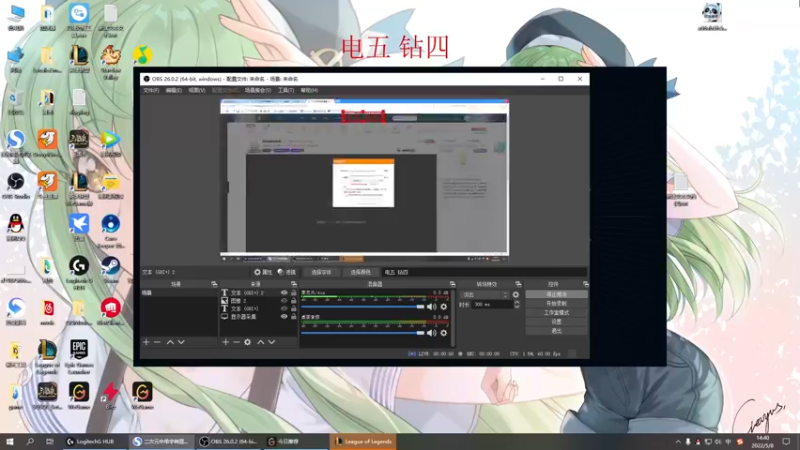Image resolution: width=800 pixels, height=450 pixels.
Task: Pop out the 混音器 audio mixer dock
Action: [x=452, y=284]
